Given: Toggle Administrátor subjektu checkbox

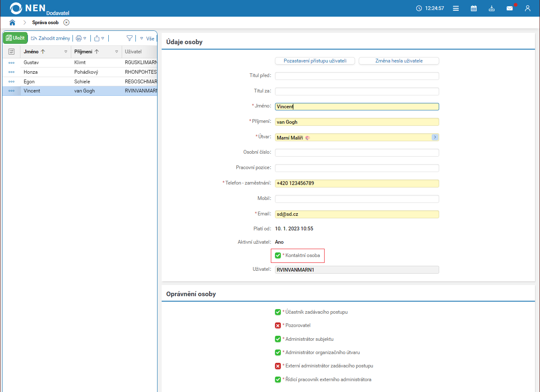Looking at the screenshot, I should click(278, 339).
